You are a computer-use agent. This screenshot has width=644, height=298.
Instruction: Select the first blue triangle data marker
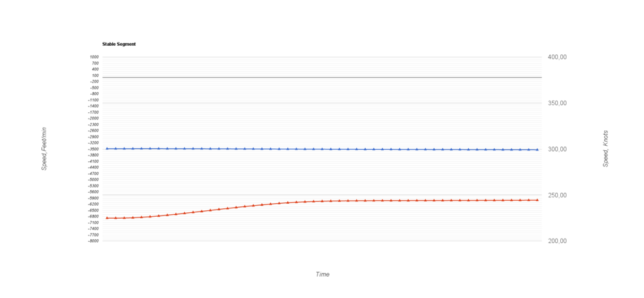point(107,148)
